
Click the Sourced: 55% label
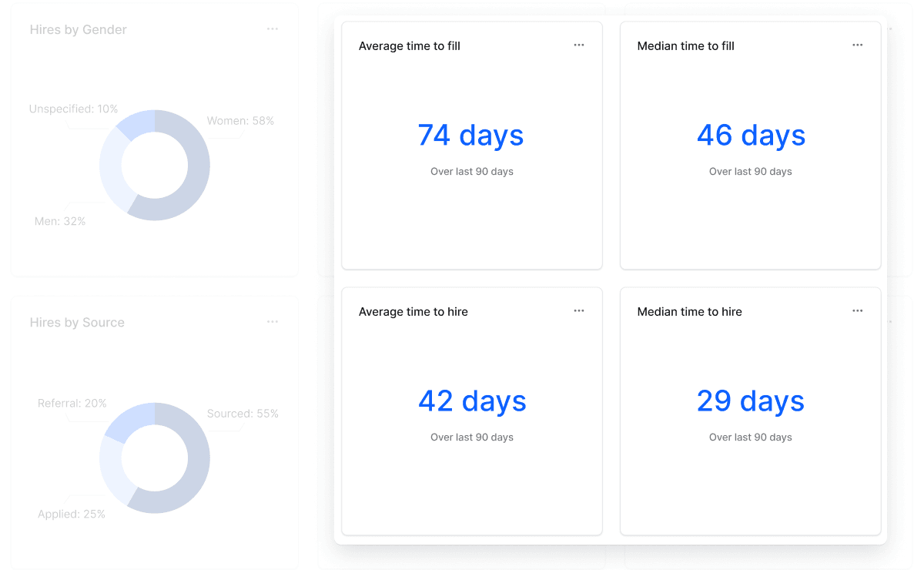pos(243,413)
